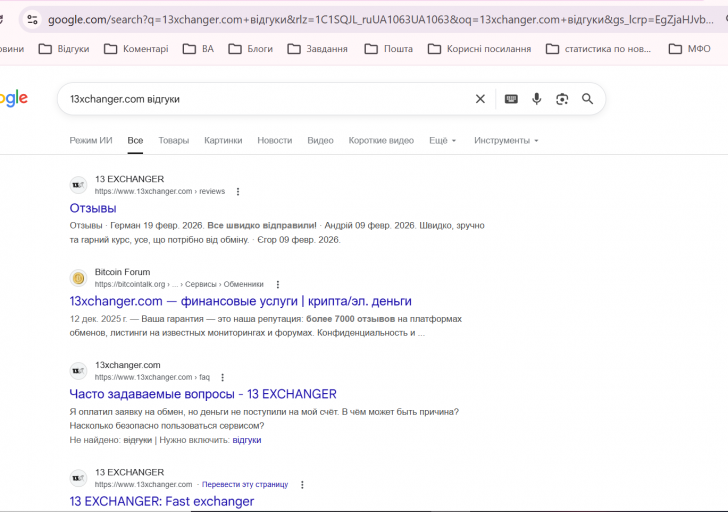Image resolution: width=728 pixels, height=512 pixels.
Task: Expand the Инструменты dropdown
Action: [506, 140]
